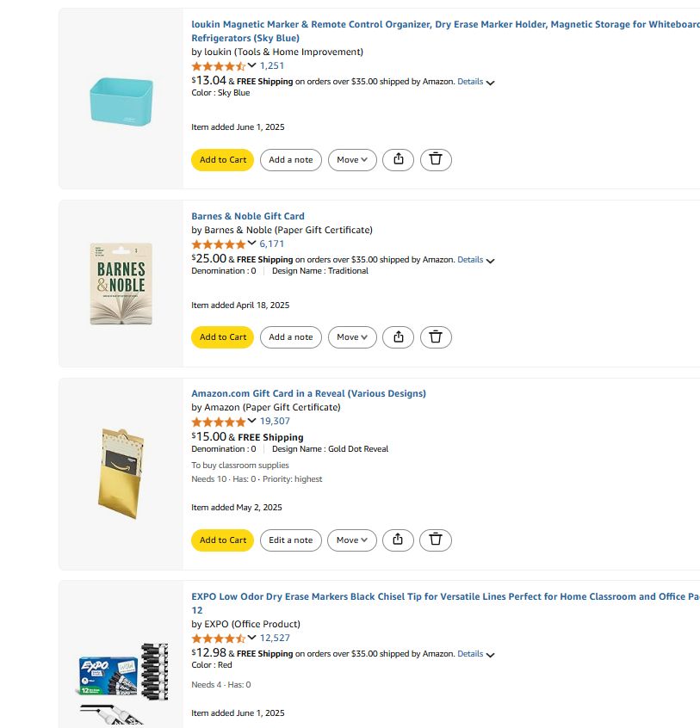The height and width of the screenshot is (728, 700).
Task: Expand shipping Details for Barnes & Noble card
Action: click(x=475, y=260)
